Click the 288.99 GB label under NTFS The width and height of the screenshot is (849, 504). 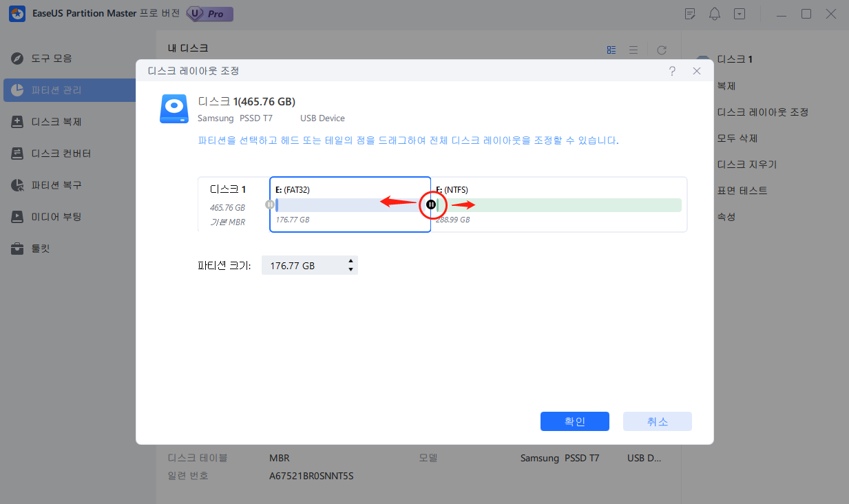[453, 220]
